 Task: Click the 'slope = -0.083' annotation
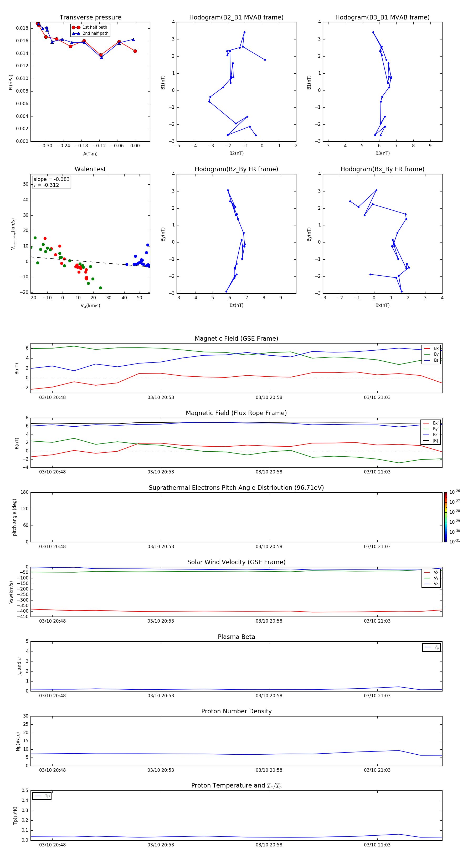pyautogui.click(x=52, y=179)
